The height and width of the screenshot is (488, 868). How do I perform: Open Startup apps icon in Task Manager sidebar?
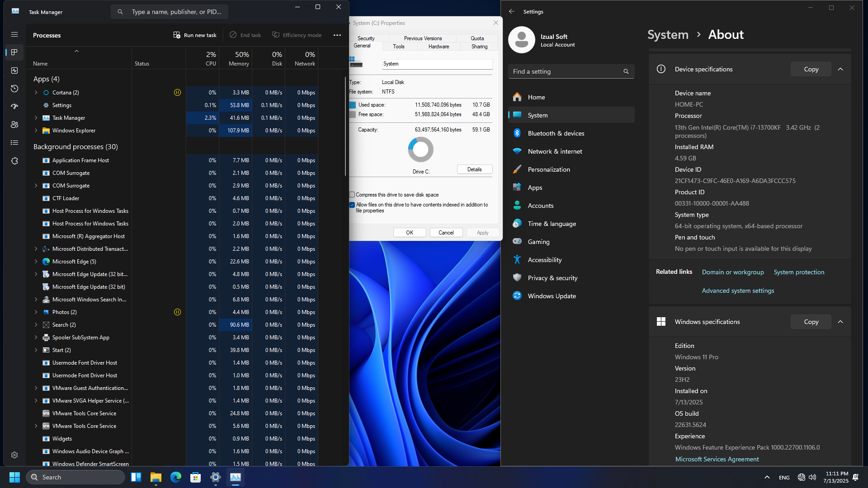click(14, 107)
